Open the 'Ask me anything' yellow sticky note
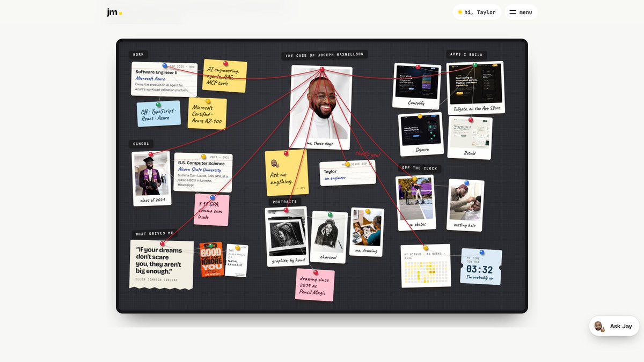The image size is (644, 362). point(287,173)
